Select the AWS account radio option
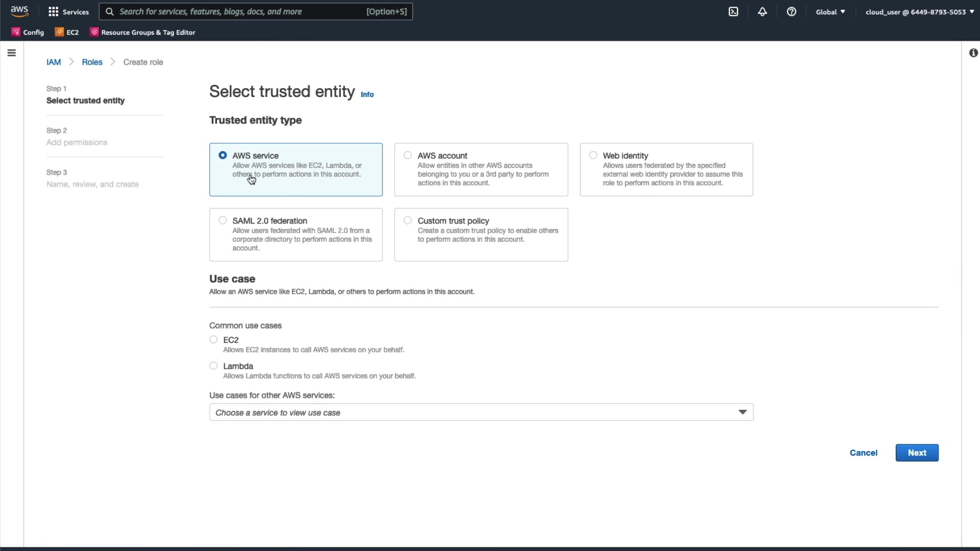This screenshot has height=551, width=980. 408,156
